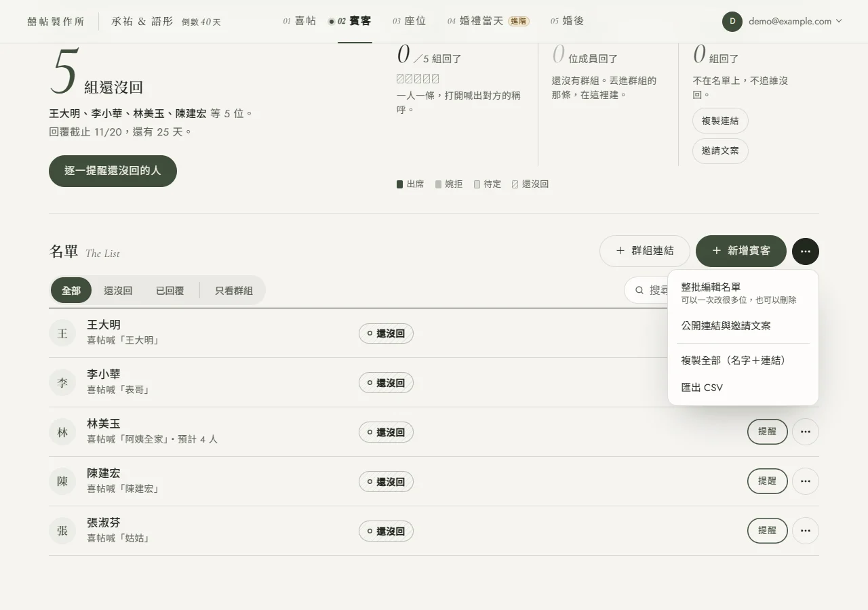Click the 張 avatar of 張淑芬
This screenshot has height=610, width=868.
click(62, 531)
